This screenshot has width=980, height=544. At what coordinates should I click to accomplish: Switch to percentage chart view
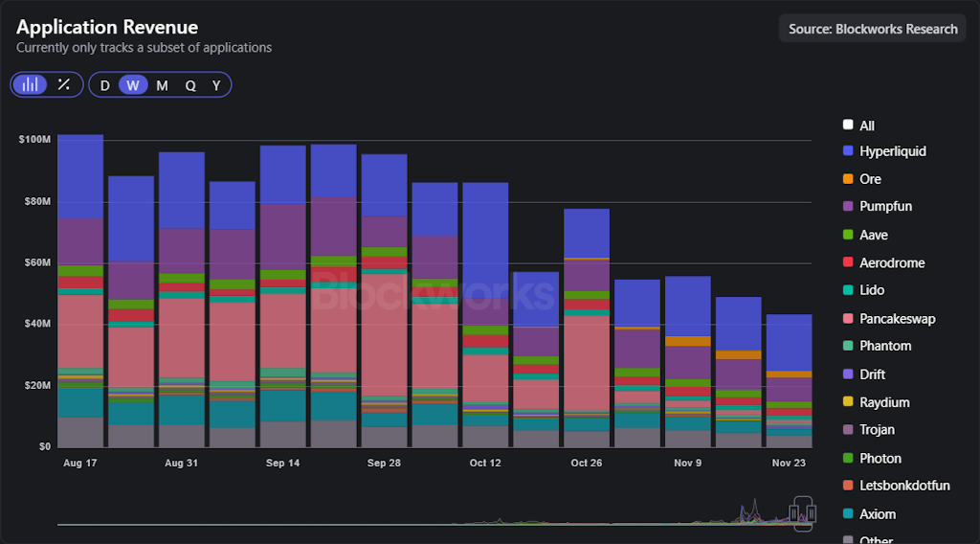pyautogui.click(x=63, y=84)
